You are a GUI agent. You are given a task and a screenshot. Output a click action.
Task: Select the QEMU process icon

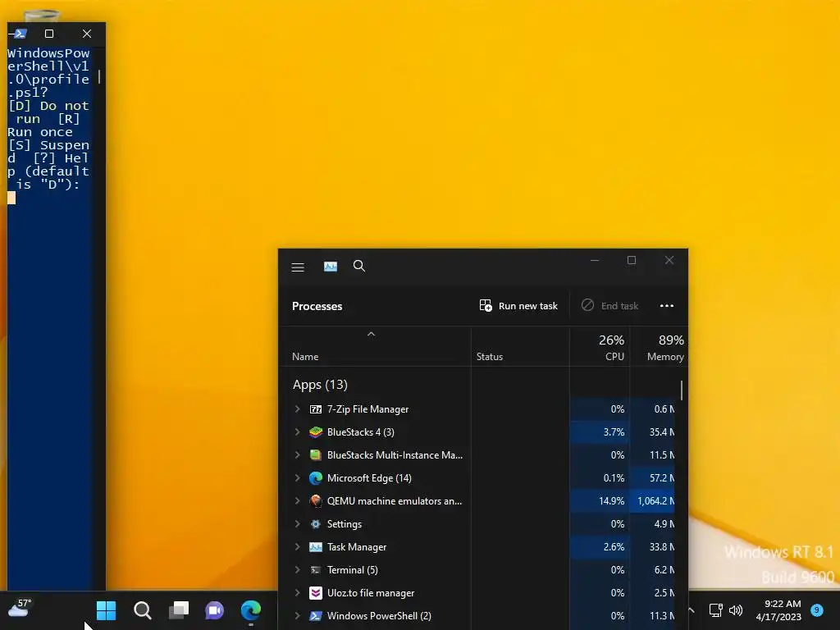pos(316,501)
